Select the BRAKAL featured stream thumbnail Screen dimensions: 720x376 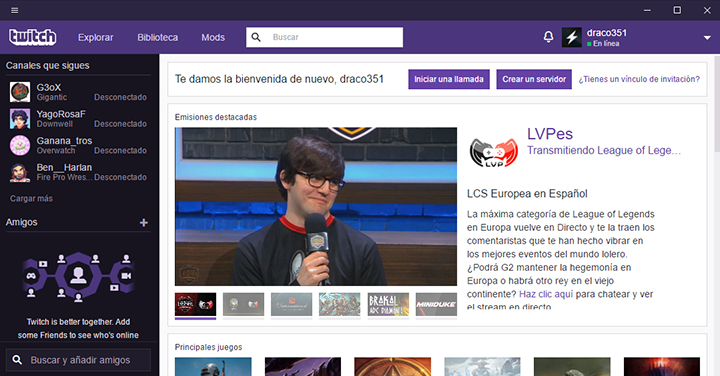tap(388, 304)
